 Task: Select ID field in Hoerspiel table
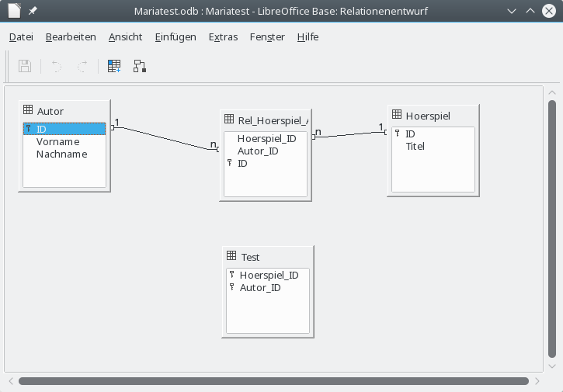(433, 134)
